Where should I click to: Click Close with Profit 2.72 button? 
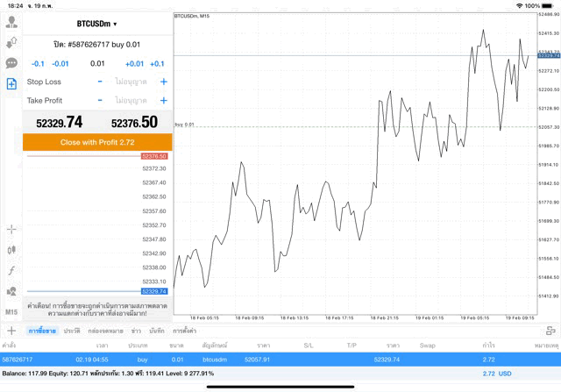96,141
